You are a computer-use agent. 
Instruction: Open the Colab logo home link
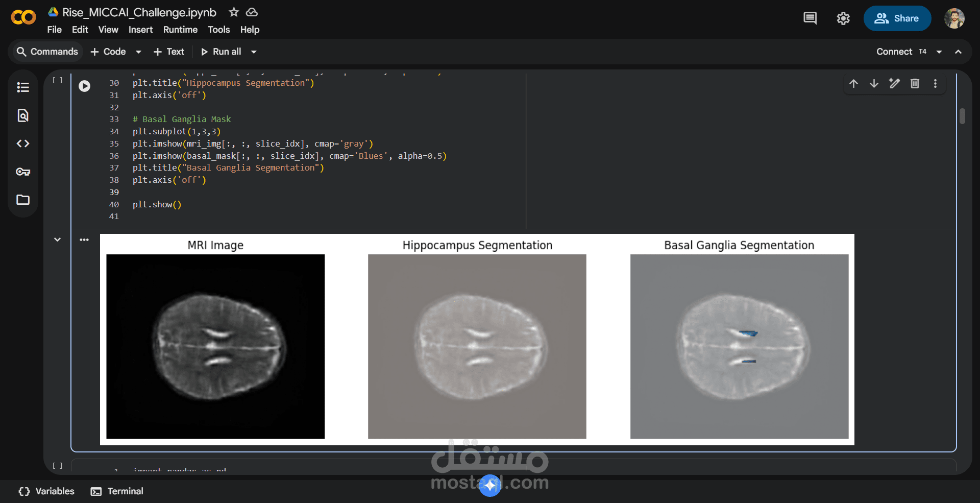23,18
